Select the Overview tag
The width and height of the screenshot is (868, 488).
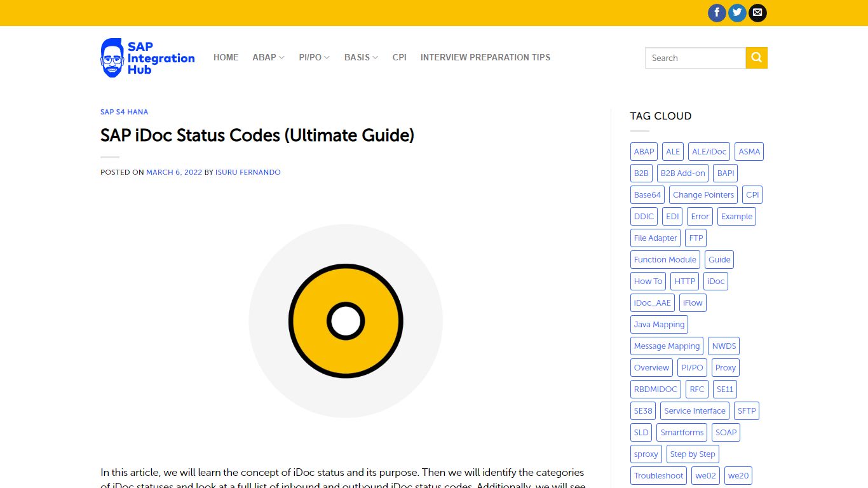pyautogui.click(x=651, y=368)
